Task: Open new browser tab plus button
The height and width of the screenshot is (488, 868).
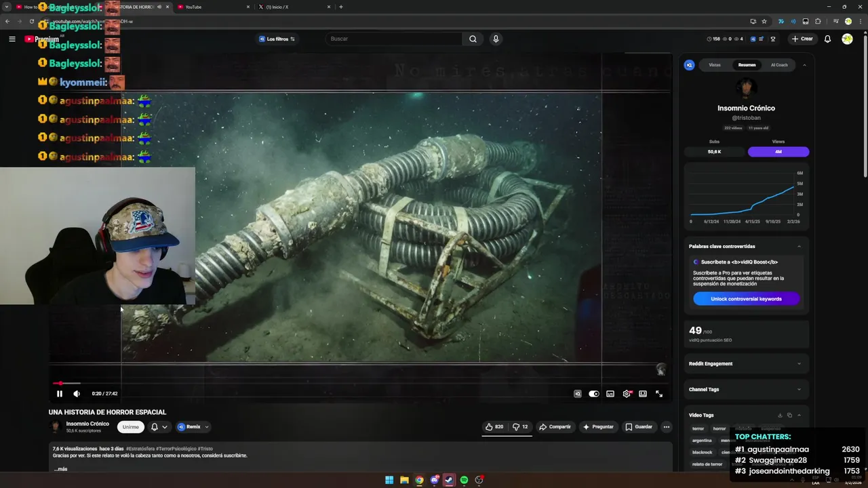Action: [x=341, y=7]
